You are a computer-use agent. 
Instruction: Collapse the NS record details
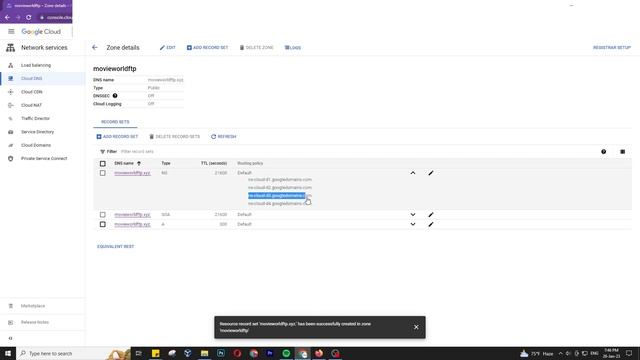(x=413, y=173)
